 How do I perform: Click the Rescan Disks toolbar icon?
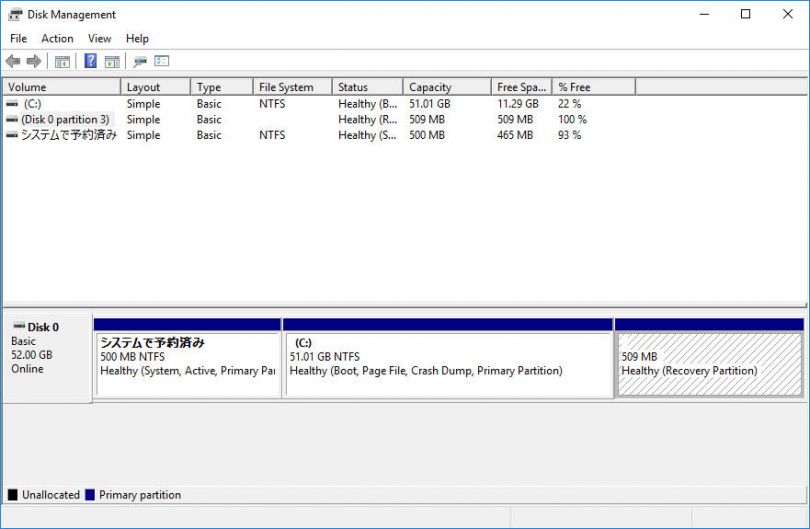pos(140,62)
